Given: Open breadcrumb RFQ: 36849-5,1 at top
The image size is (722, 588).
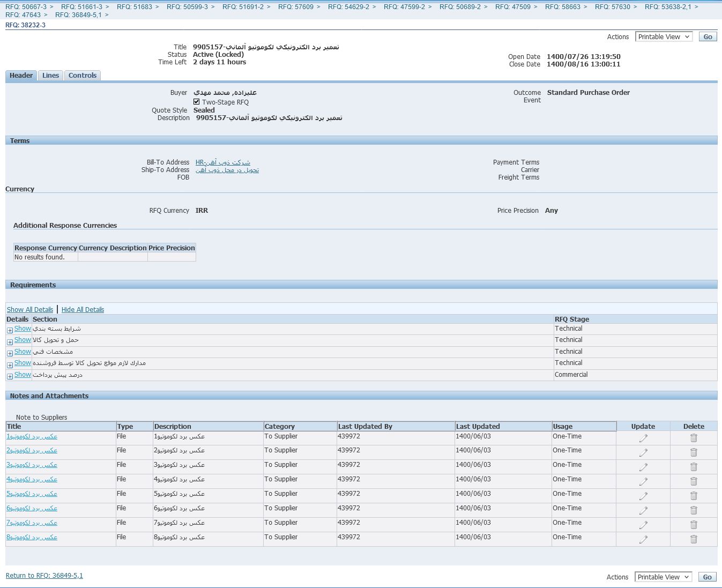Looking at the screenshot, I should pyautogui.click(x=78, y=15).
